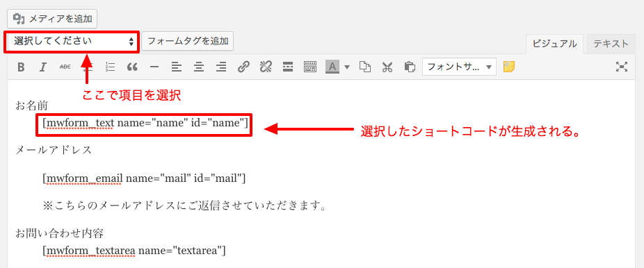This screenshot has height=268, width=644.
Task: Apply text color with A icon
Action: (332, 67)
